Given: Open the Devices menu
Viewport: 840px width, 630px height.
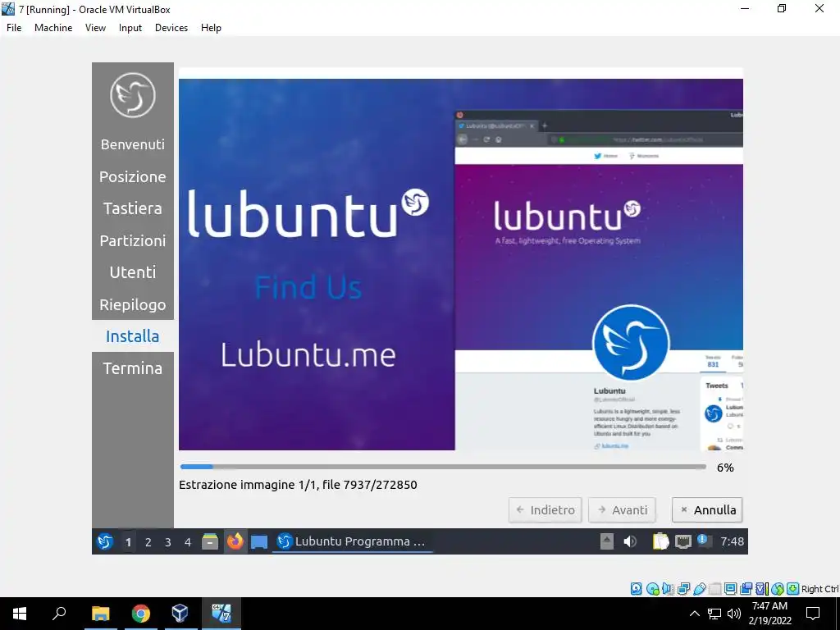Looking at the screenshot, I should coord(171,28).
